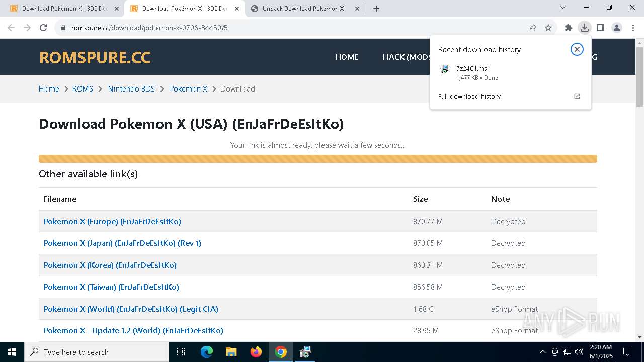Open the notification center icon
This screenshot has width=644, height=362.
[627, 352]
